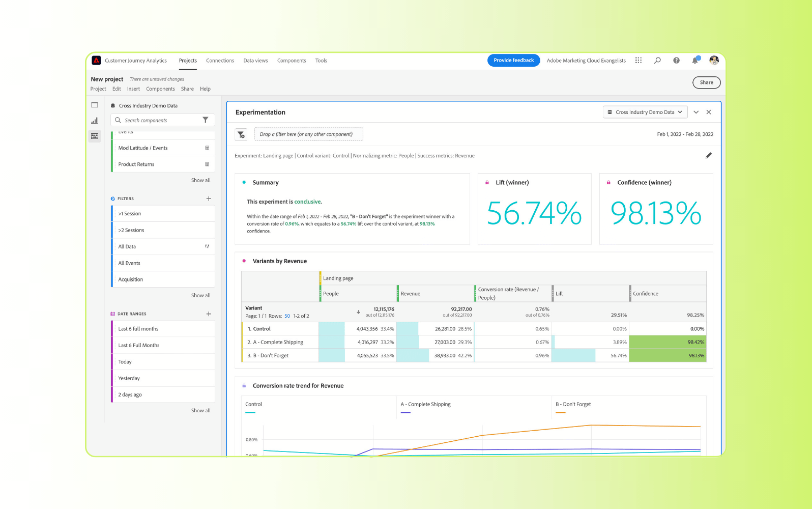Screen dimensions: 812x509
Task: Open the Edit menu
Action: [117, 89]
